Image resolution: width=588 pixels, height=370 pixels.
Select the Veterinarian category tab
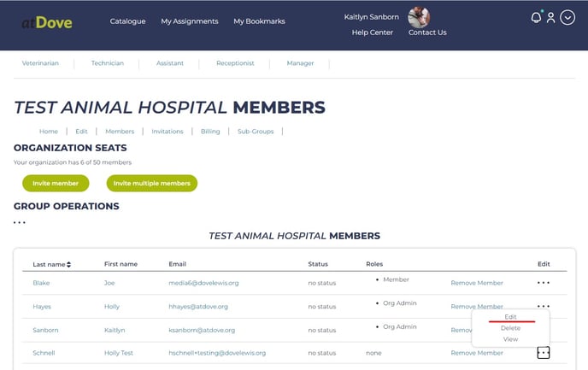(40, 63)
